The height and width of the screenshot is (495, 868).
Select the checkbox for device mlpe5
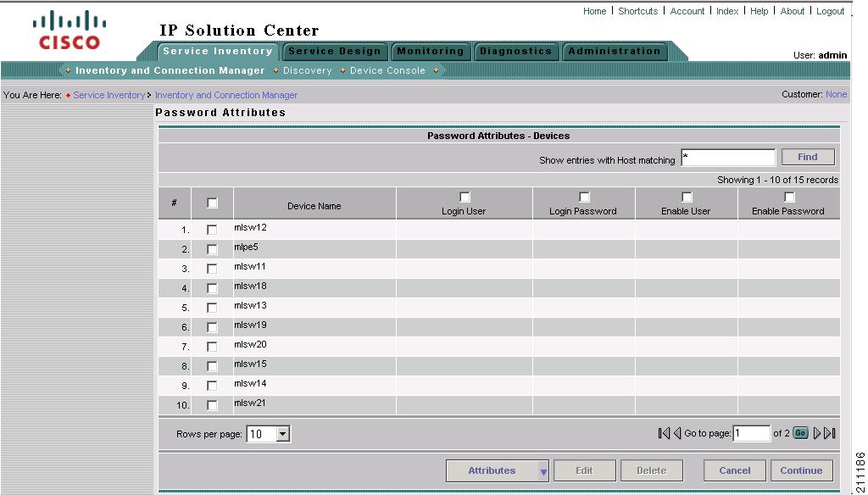click(x=212, y=249)
